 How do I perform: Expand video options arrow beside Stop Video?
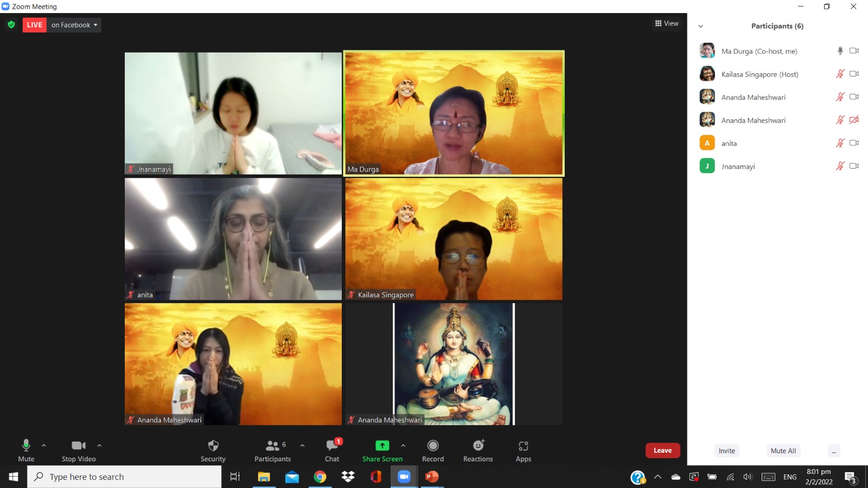pos(99,446)
